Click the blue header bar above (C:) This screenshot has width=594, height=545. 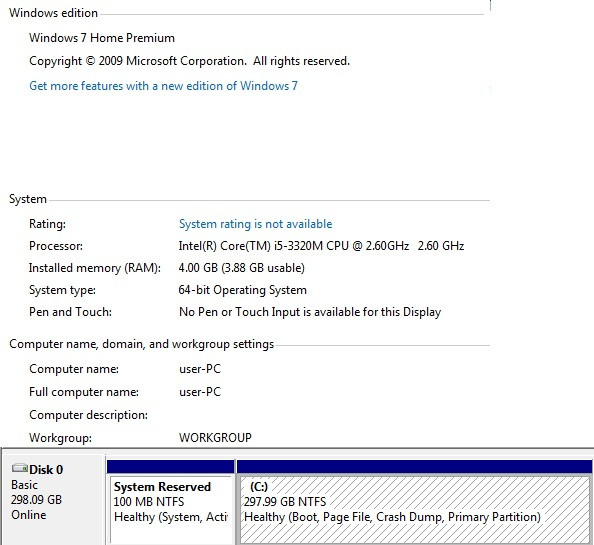[414, 467]
